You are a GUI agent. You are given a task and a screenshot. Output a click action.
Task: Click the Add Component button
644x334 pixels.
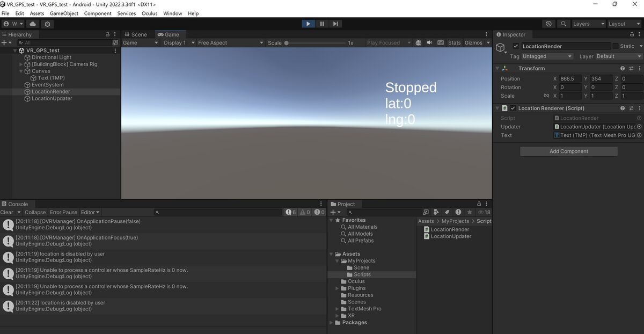tap(569, 151)
